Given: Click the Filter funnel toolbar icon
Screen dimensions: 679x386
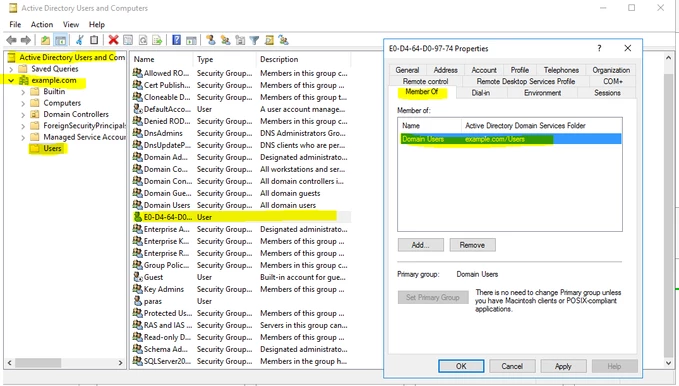Looking at the screenshot, I should click(x=254, y=40).
